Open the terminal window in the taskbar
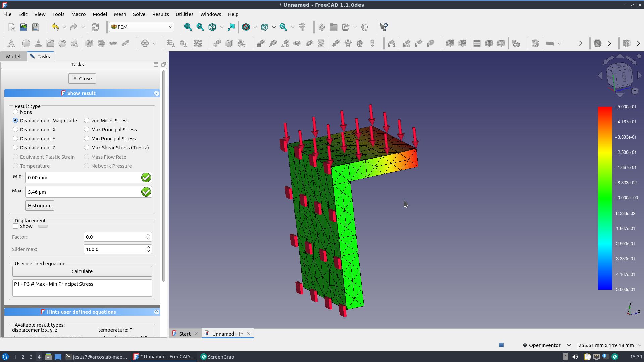644x362 pixels. point(97,357)
